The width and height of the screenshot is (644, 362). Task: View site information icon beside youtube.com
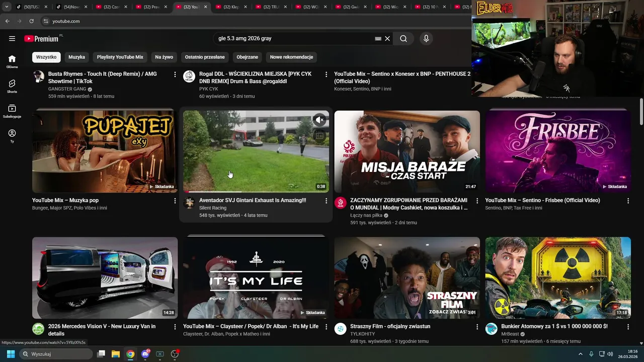point(45,21)
